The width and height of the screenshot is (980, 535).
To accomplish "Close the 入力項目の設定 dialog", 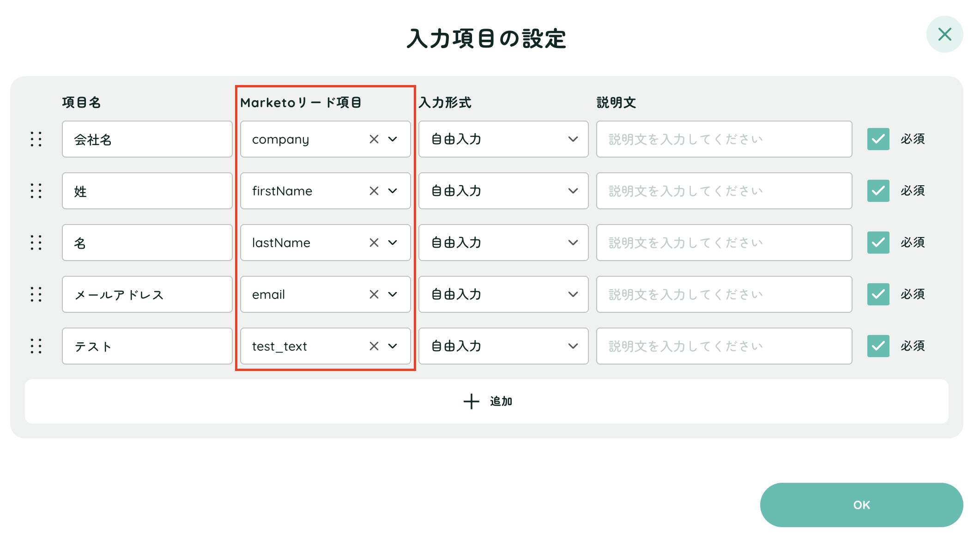I will 944,34.
